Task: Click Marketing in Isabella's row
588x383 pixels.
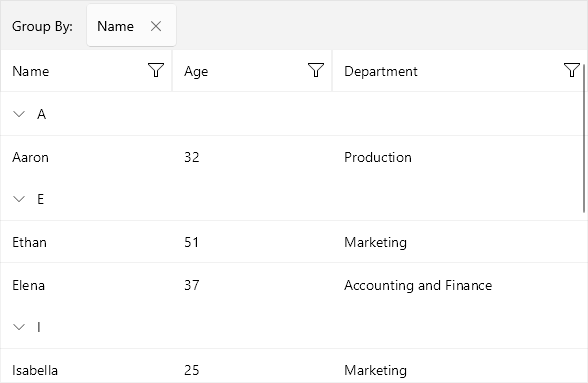Action: point(375,370)
